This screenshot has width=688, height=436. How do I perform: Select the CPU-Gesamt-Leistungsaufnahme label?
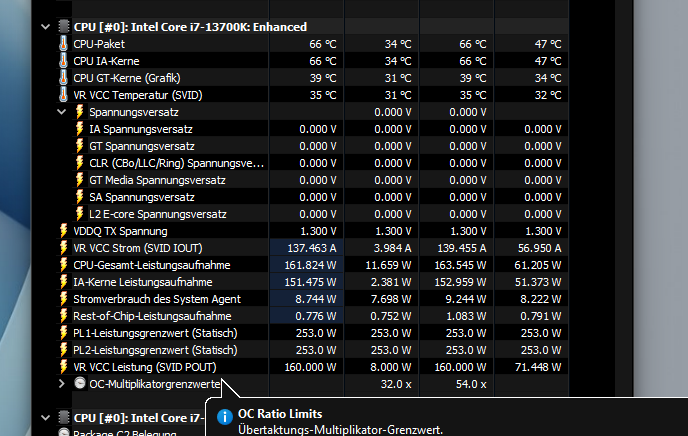coord(152,265)
